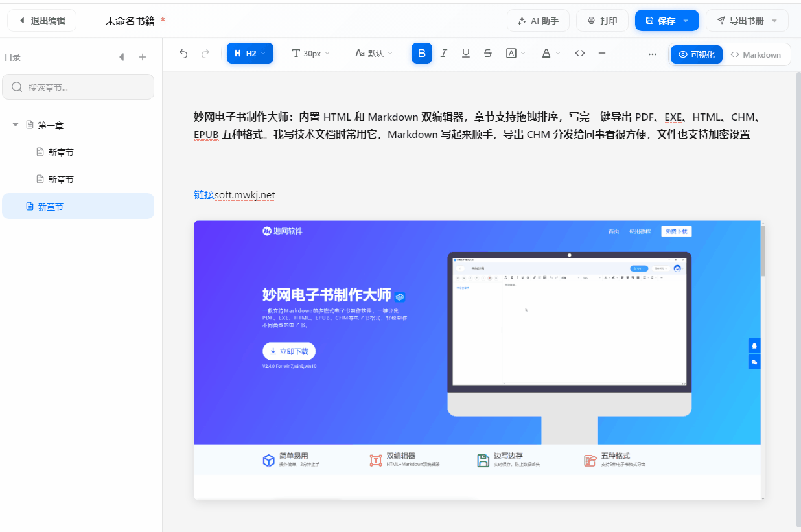The image size is (801, 532).
Task: Click the 打印 print button
Action: tap(602, 21)
